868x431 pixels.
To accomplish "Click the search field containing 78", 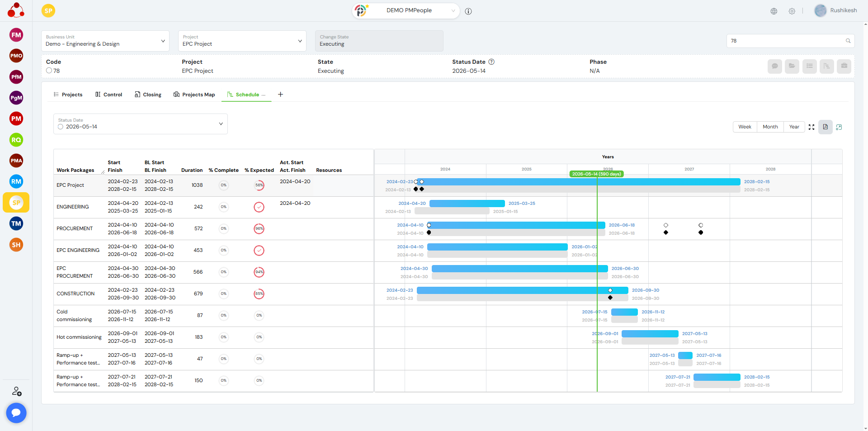I will click(x=787, y=41).
